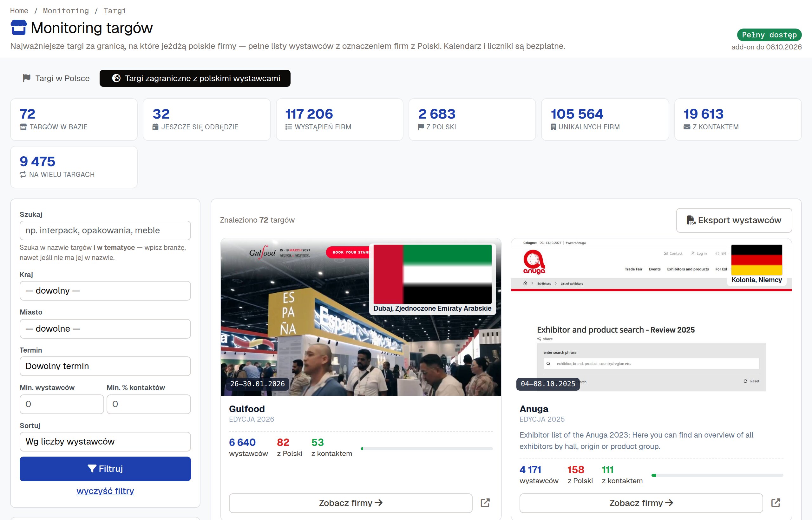Click wyczyść filtry link
The width and height of the screenshot is (812, 520).
pyautogui.click(x=105, y=491)
